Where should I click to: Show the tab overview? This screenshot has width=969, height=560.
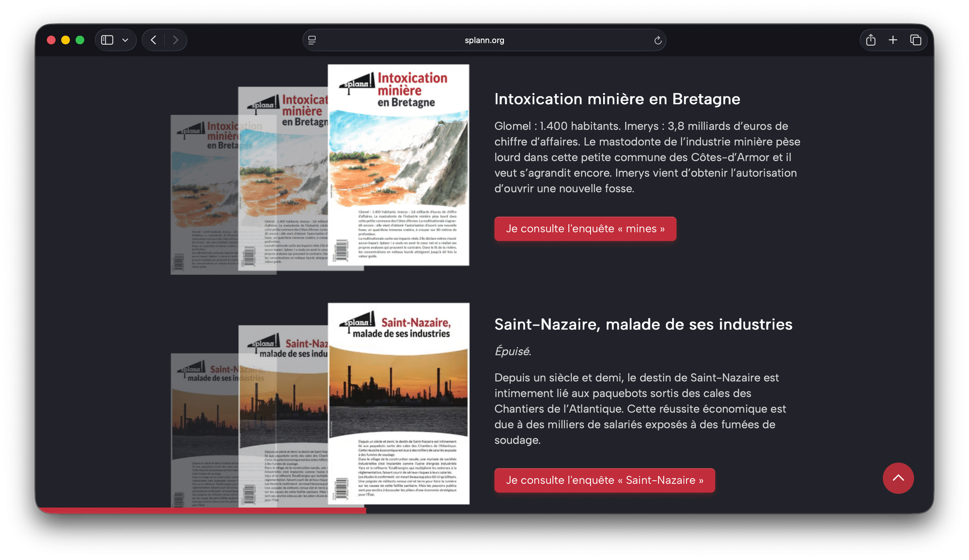point(915,40)
